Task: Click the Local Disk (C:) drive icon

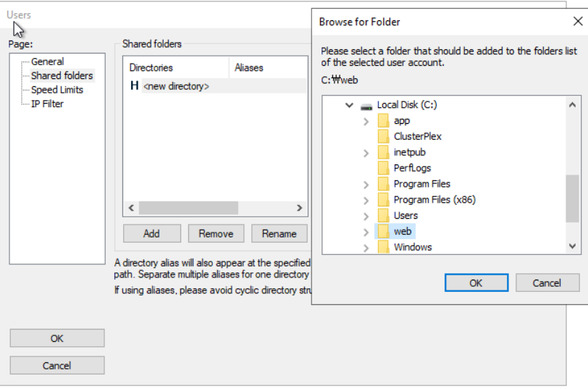Action: pos(366,107)
